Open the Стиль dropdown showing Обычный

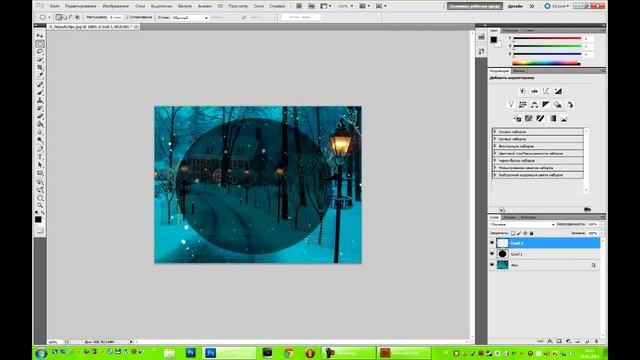tap(189, 18)
